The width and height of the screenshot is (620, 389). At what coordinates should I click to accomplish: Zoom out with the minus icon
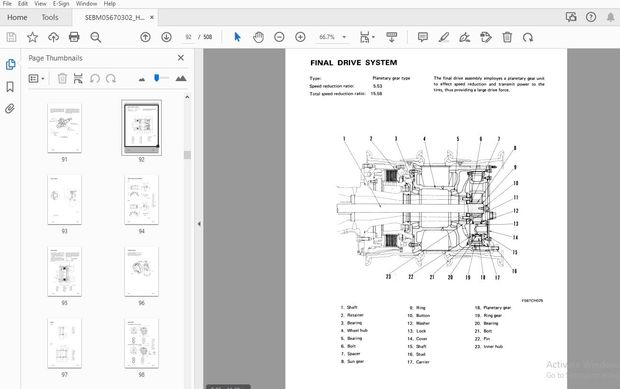pos(279,37)
